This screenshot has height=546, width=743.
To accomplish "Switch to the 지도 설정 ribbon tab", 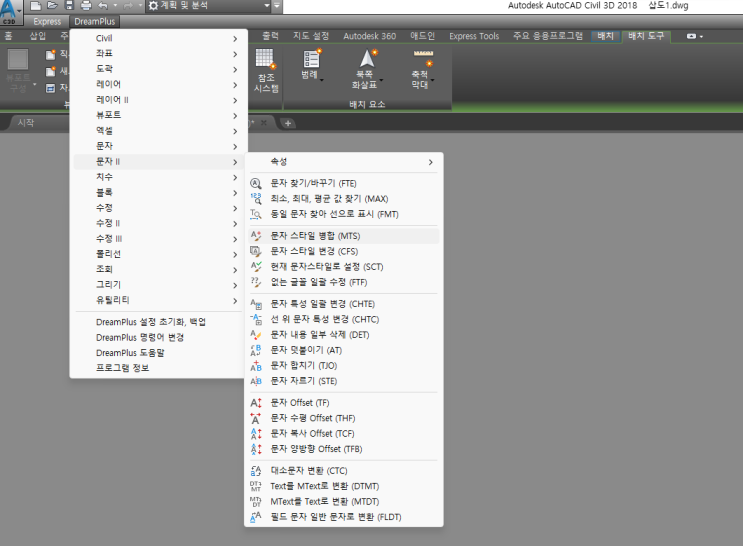I will point(310,36).
